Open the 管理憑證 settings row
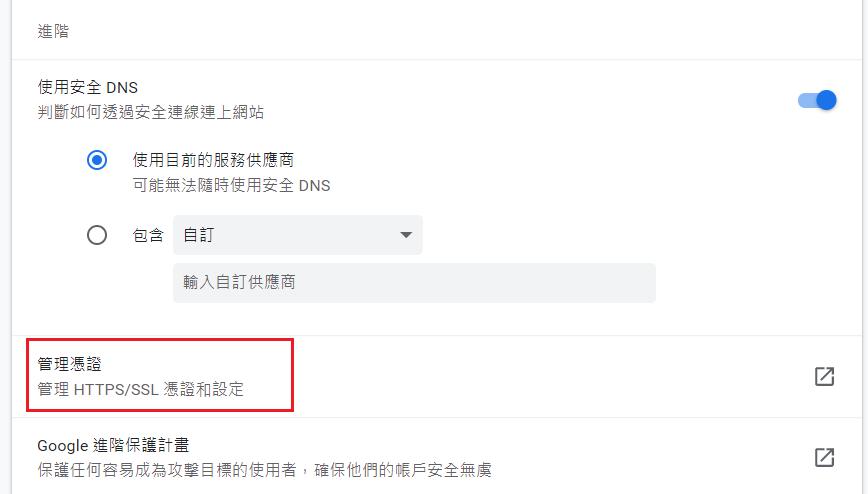 (x=436, y=377)
